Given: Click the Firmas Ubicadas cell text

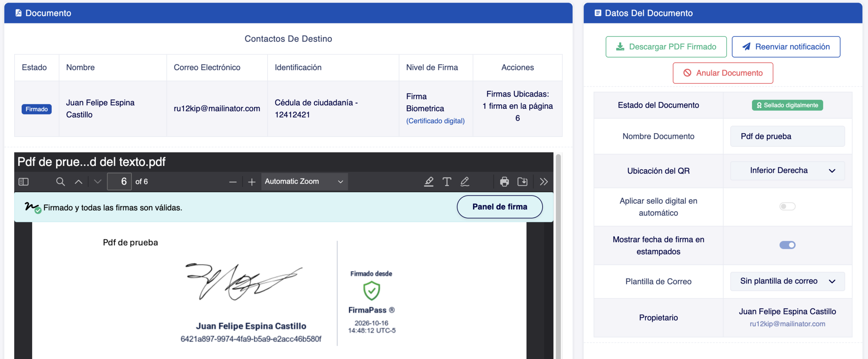Looking at the screenshot, I should 517,106.
